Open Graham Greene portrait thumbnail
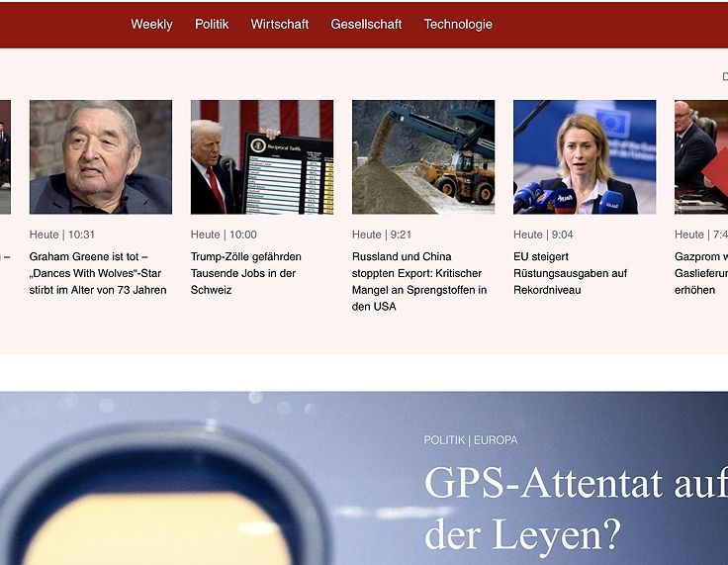The height and width of the screenshot is (565, 728). click(101, 157)
